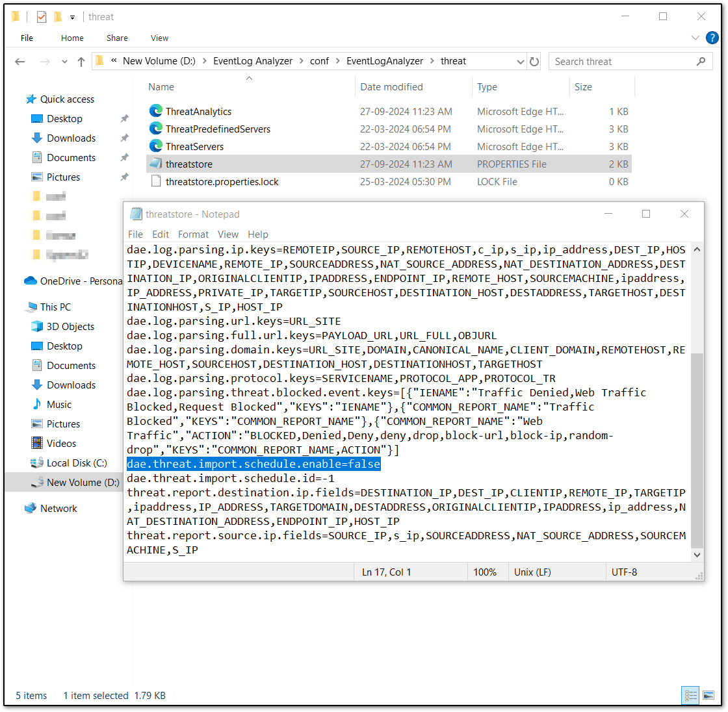Go up one folder level arrow
Image resolution: width=728 pixels, height=712 pixels.
81,62
